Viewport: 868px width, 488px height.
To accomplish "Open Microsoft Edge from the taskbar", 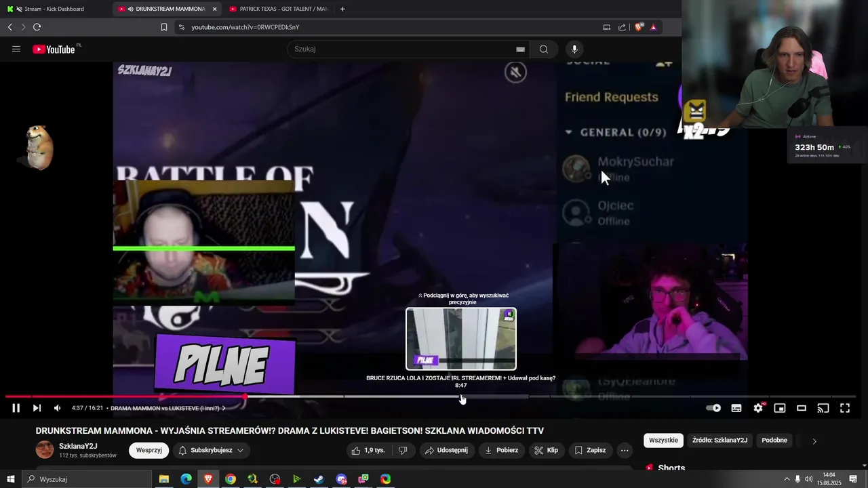I will [186, 479].
